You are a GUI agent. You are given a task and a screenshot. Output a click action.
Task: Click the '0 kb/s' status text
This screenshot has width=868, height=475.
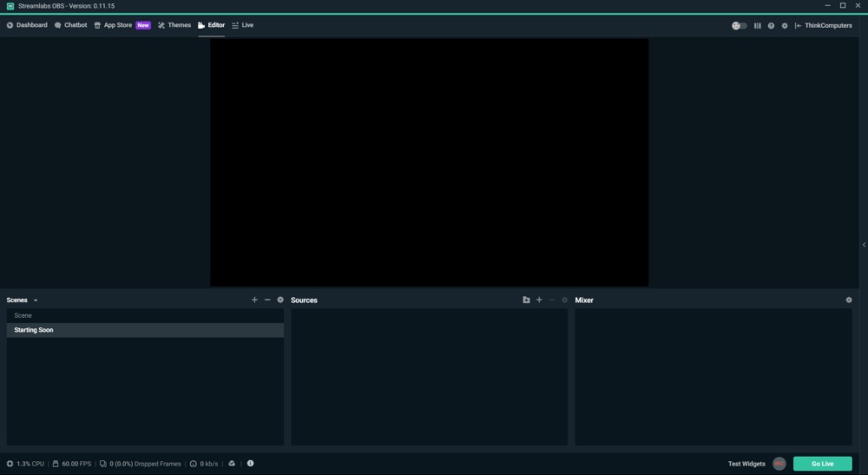[208, 464]
